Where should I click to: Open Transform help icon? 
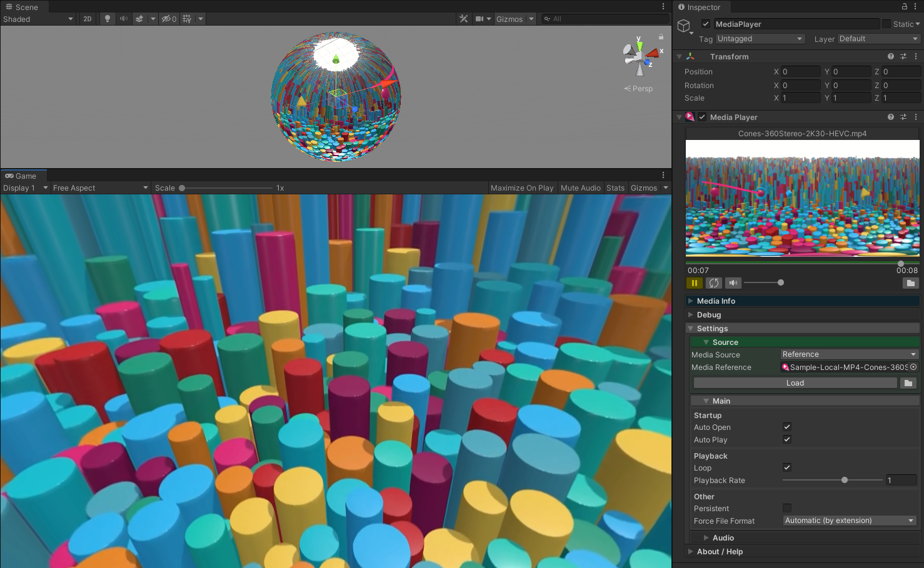click(x=891, y=56)
